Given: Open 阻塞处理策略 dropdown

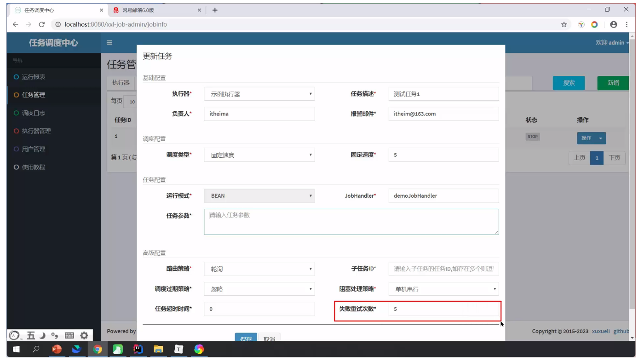Looking at the screenshot, I should 444,289.
